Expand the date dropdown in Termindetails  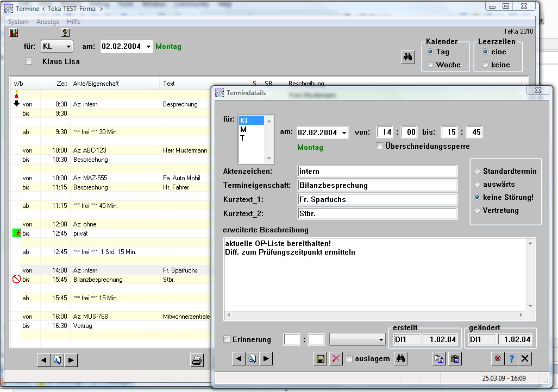(x=343, y=133)
